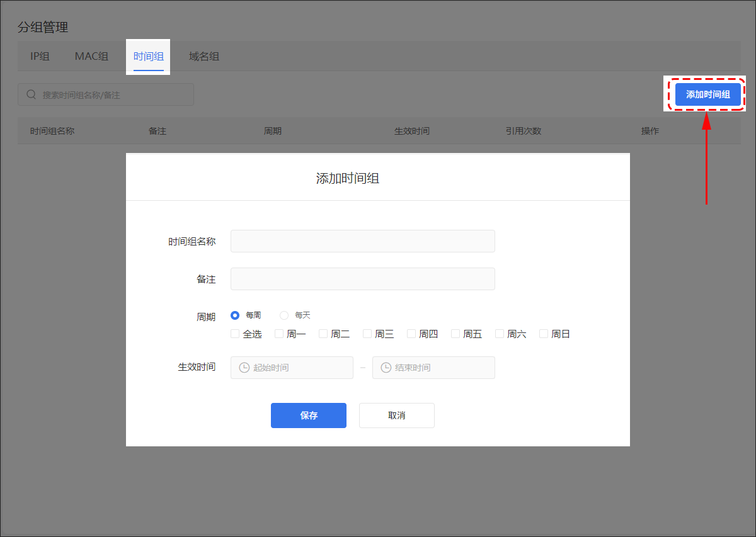
Task: Click the 取消 cancel button
Action: pyautogui.click(x=396, y=415)
